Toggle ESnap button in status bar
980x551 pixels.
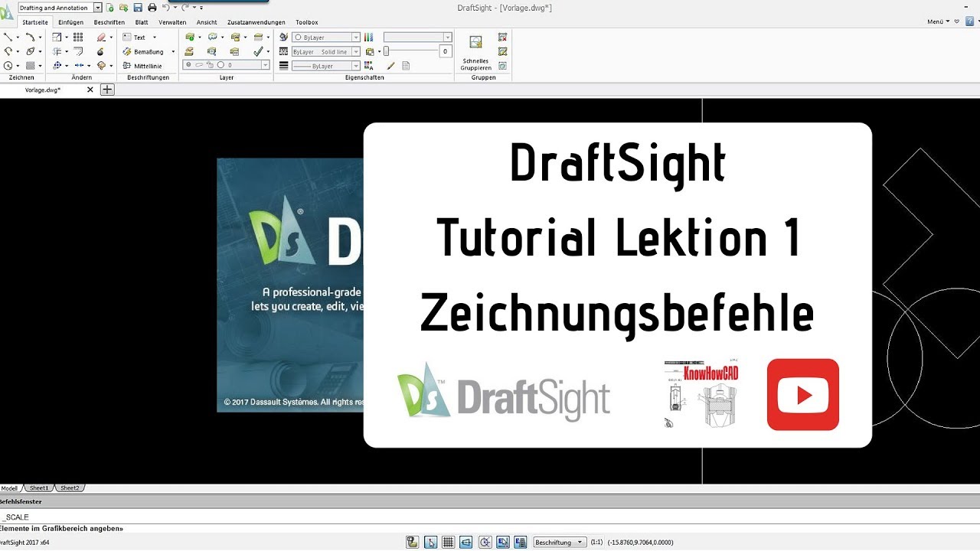pos(503,542)
